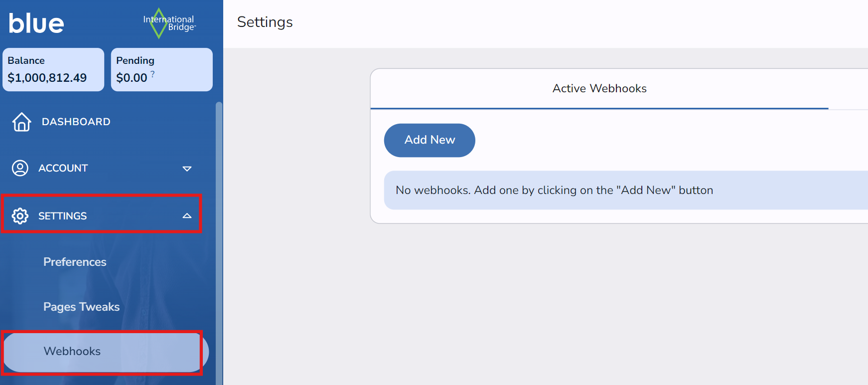
Task: Expand the Account menu dropdown arrow
Action: pos(187,169)
